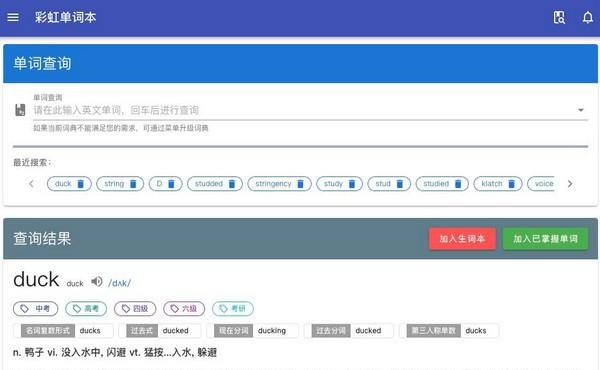The image size is (600, 370).
Task: Click the 名词复数形式 'ducks' form
Action: 64,331
